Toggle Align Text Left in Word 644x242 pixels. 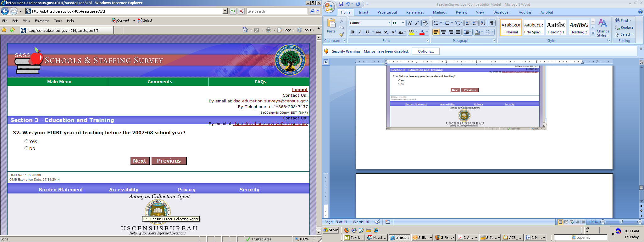[x=436, y=32]
